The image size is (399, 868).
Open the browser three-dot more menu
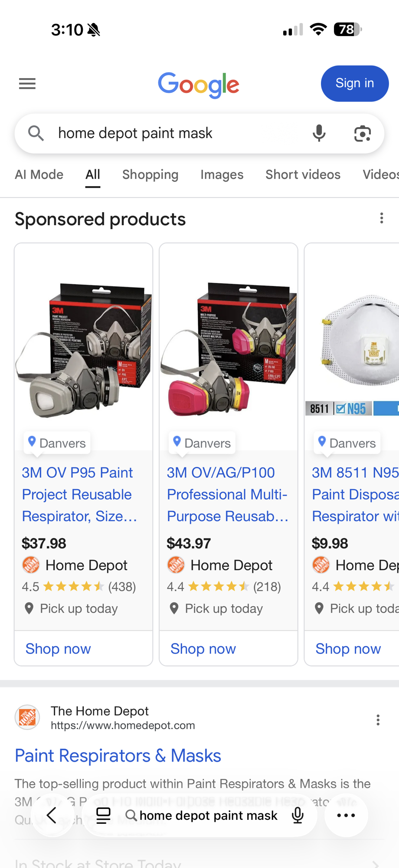pos(346,815)
